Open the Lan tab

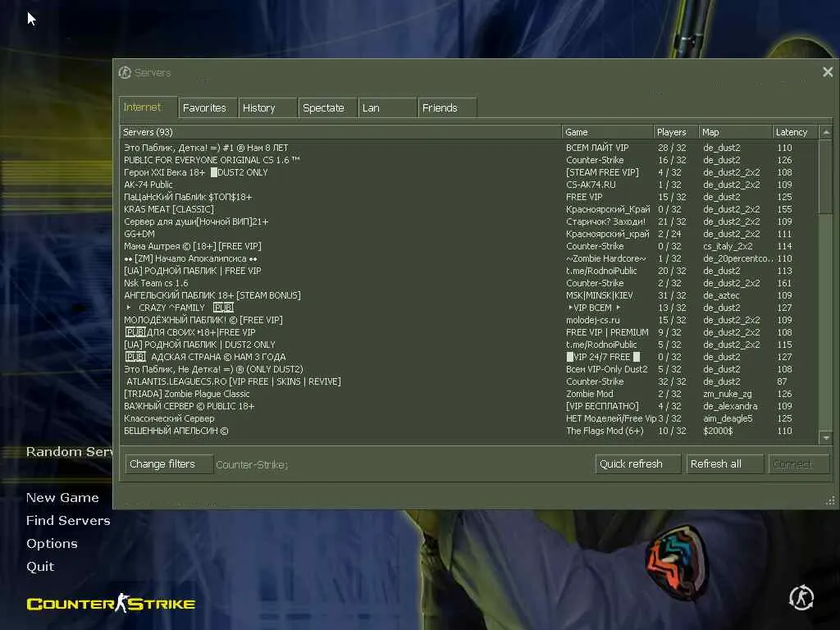click(x=388, y=107)
